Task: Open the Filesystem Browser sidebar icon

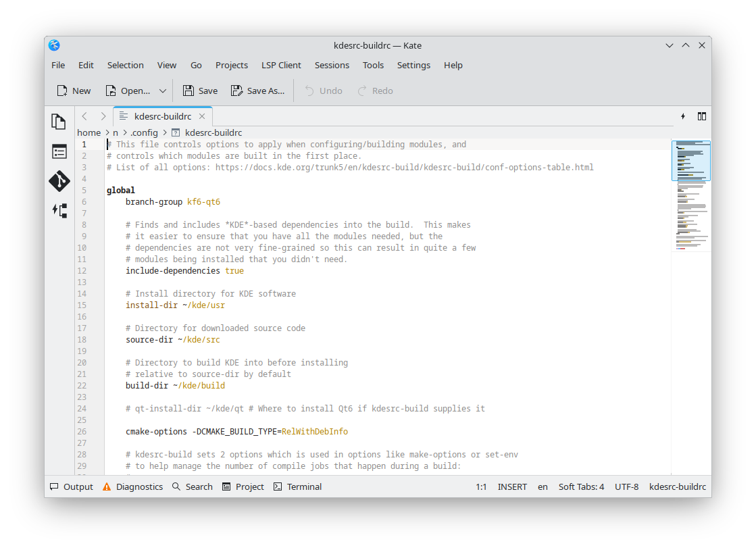Action: (59, 151)
